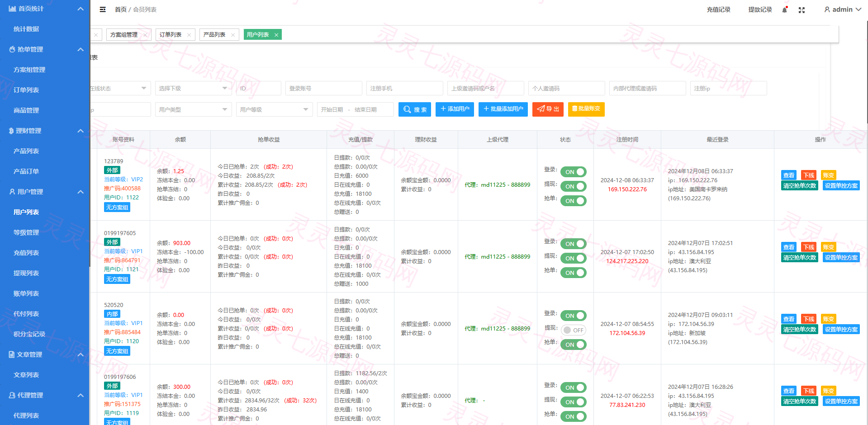The width and height of the screenshot is (868, 425).
Task: Click the 首页统计 chart icon in sidebar
Action: [13, 9]
